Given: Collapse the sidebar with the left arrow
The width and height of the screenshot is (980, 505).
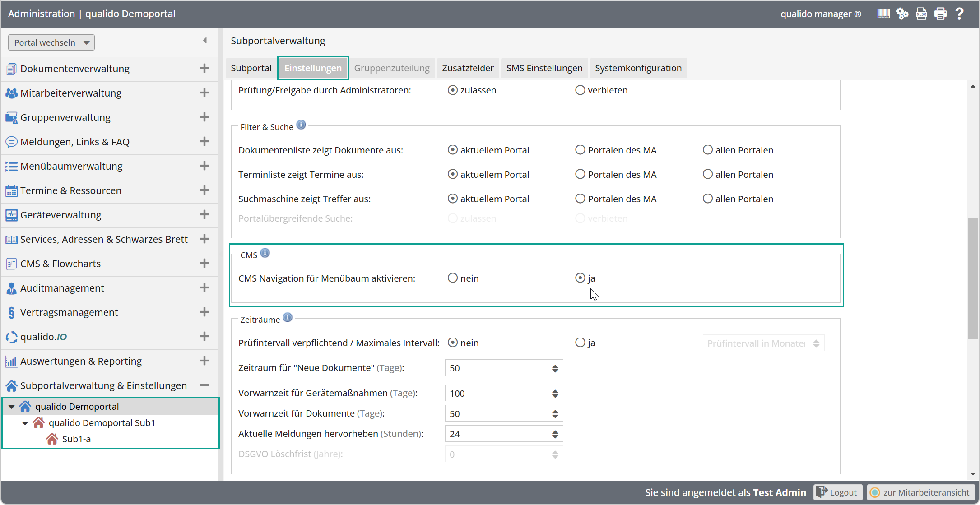Looking at the screenshot, I should pyautogui.click(x=205, y=41).
